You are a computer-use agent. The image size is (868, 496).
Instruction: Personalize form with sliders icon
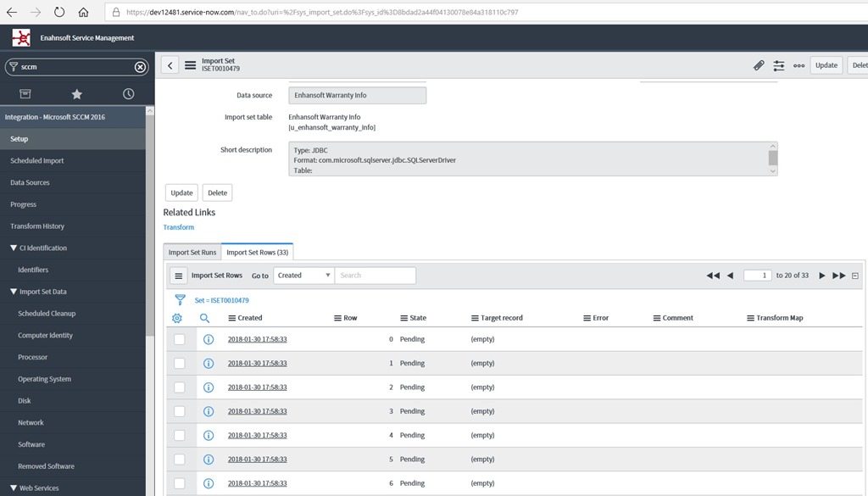tap(779, 65)
